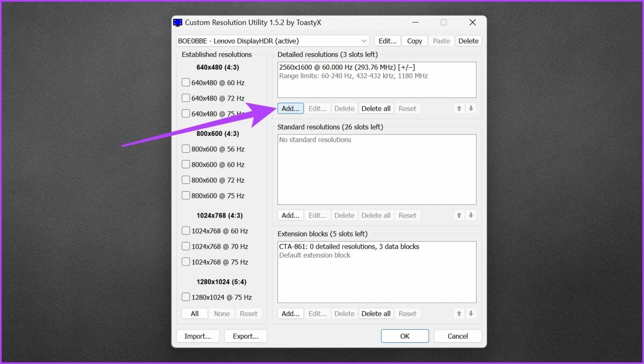Image resolution: width=644 pixels, height=364 pixels.
Task: Reset standard resolutions
Action: pyautogui.click(x=408, y=216)
